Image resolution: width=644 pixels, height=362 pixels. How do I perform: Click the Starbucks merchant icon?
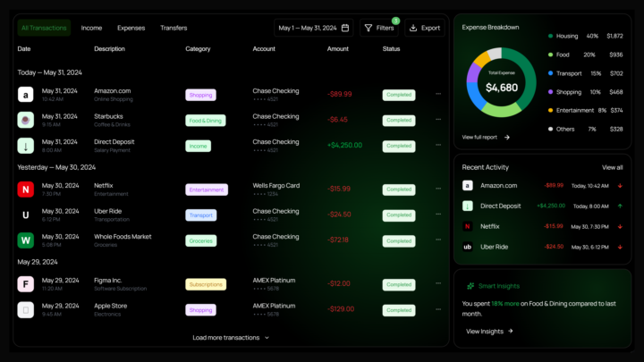pos(25,121)
